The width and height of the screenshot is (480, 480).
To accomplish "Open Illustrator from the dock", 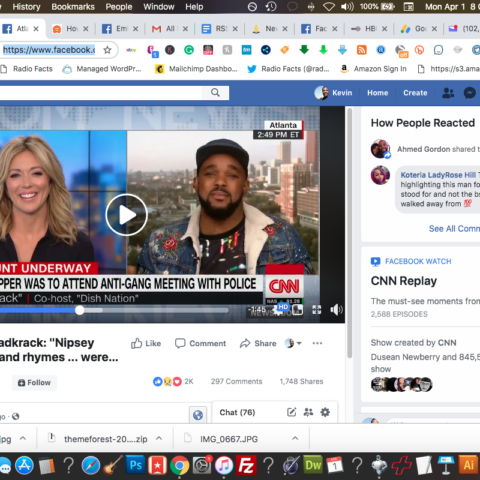I will 468,465.
